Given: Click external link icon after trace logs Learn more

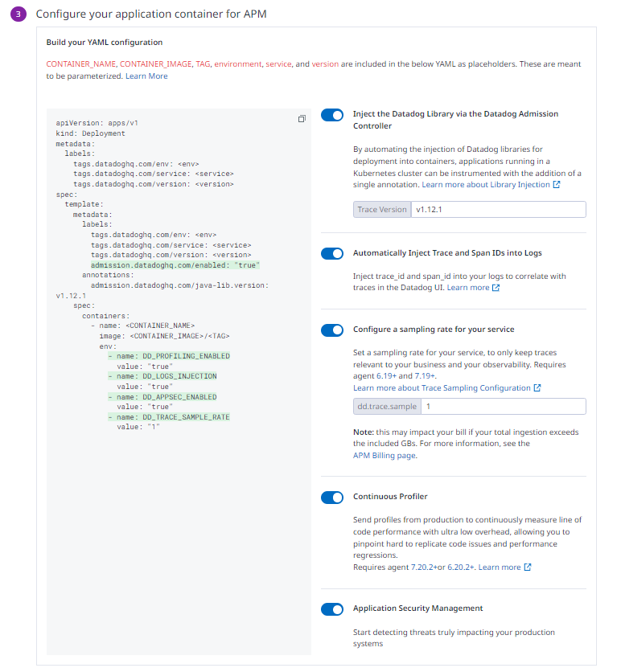Looking at the screenshot, I should click(496, 288).
